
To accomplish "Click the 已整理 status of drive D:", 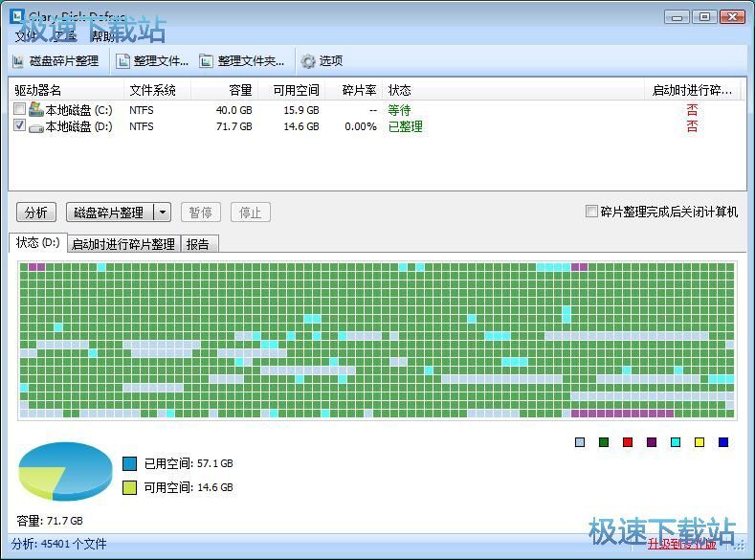I will click(406, 126).
